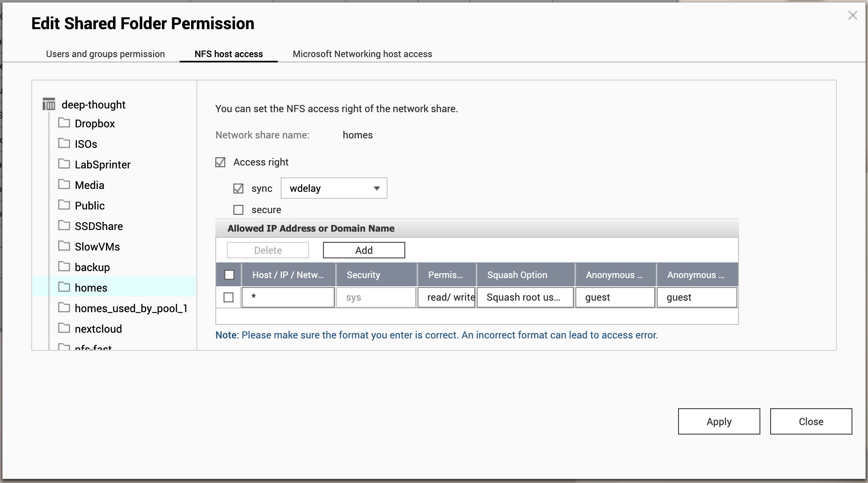The image size is (868, 483).
Task: Enable the secure checkbox
Action: point(238,210)
